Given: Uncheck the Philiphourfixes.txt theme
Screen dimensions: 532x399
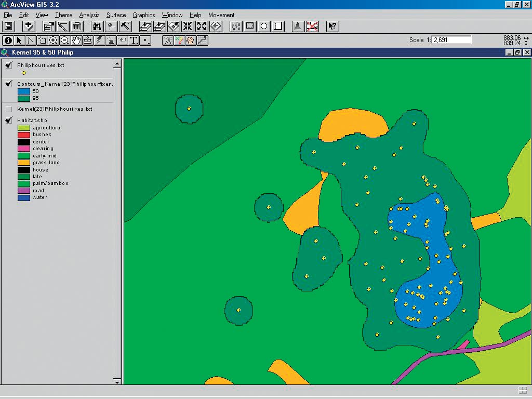Looking at the screenshot, I should pos(9,65).
